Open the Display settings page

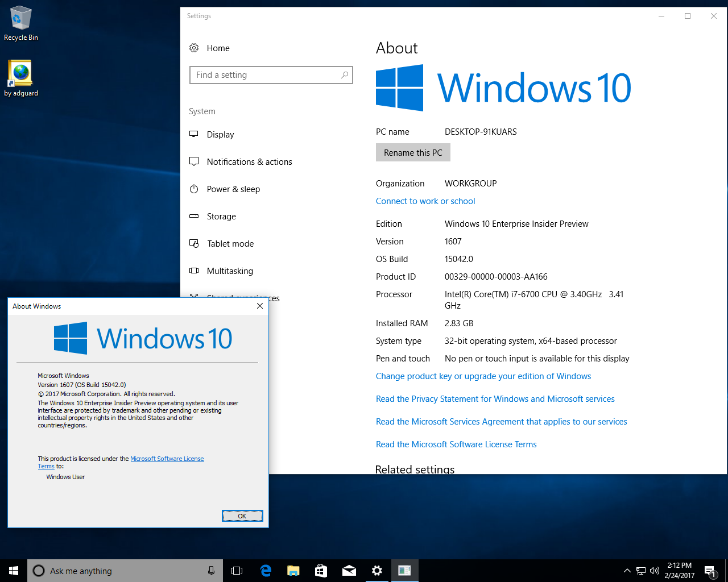(x=221, y=134)
